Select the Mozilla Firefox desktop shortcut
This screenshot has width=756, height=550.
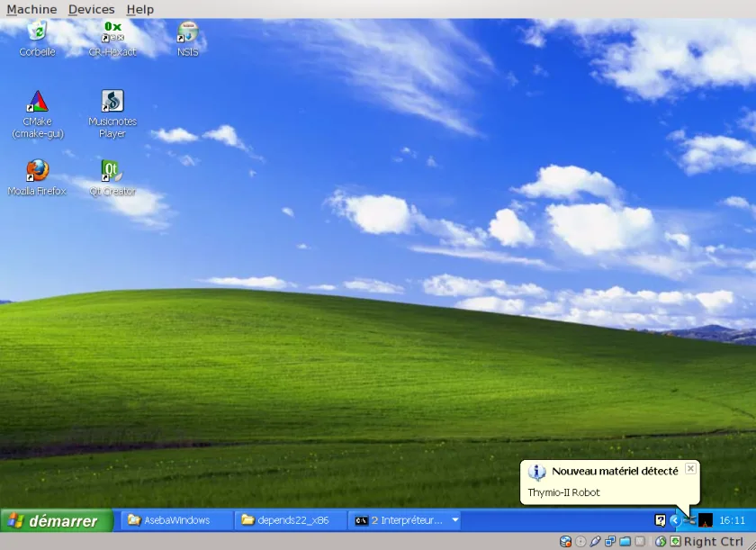(x=37, y=178)
